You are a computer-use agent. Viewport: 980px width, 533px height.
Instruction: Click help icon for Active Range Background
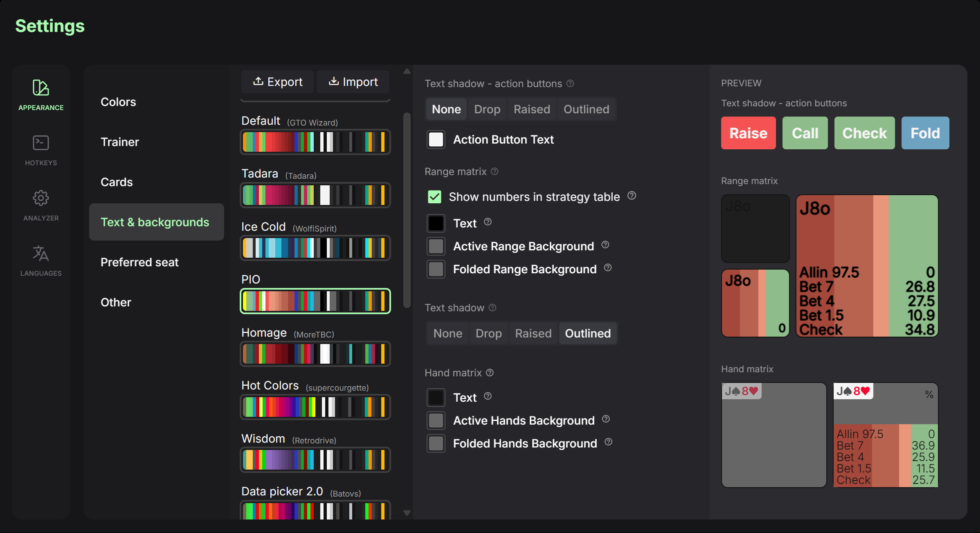pyautogui.click(x=605, y=245)
